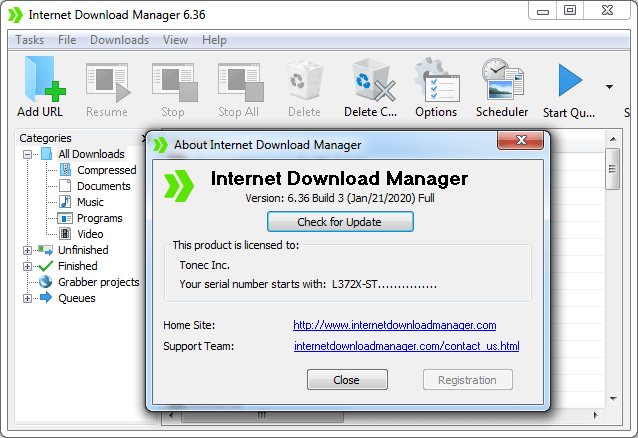Select the Finished category

pyautogui.click(x=78, y=266)
